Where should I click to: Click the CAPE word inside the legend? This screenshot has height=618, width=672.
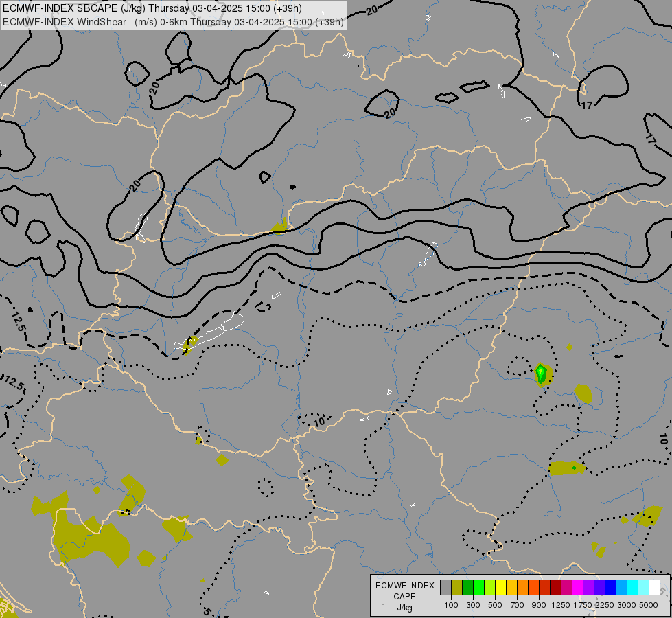[x=404, y=597]
